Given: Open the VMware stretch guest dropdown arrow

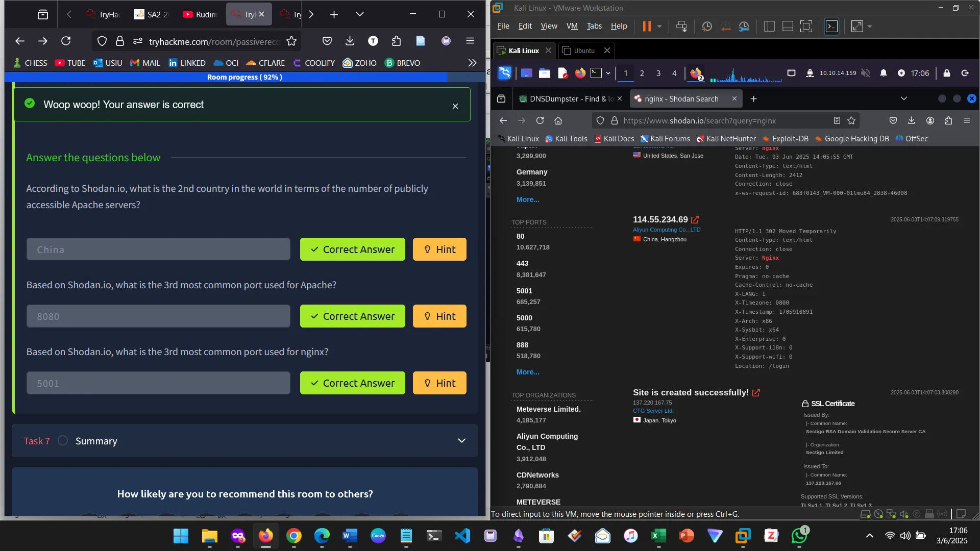Looking at the screenshot, I should point(870,27).
